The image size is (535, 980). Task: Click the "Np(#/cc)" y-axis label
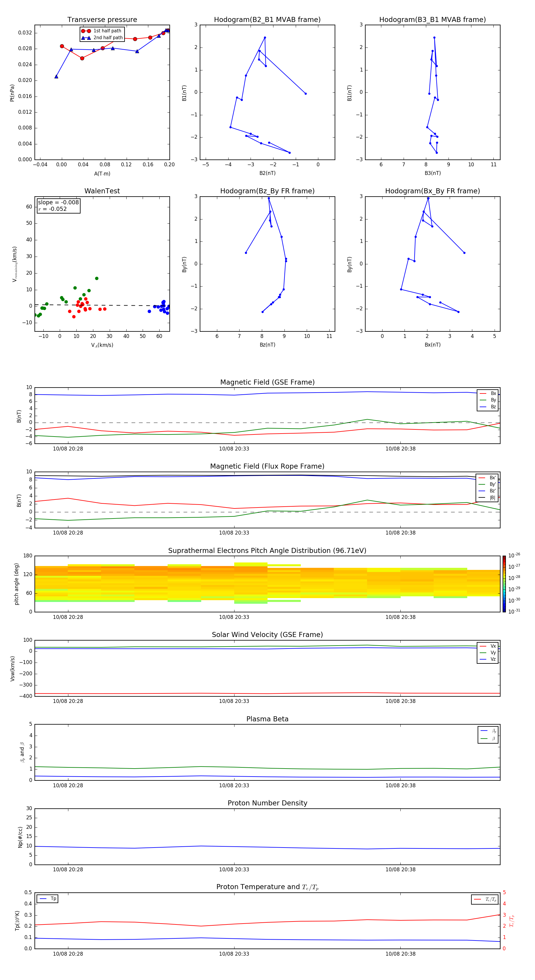20,837
